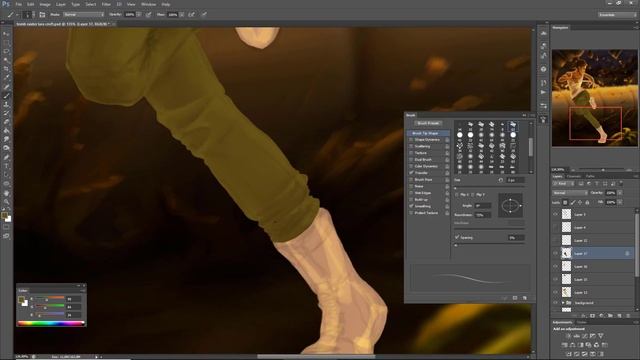Delete layer with trash icon
The height and width of the screenshot is (360, 640).
click(628, 316)
